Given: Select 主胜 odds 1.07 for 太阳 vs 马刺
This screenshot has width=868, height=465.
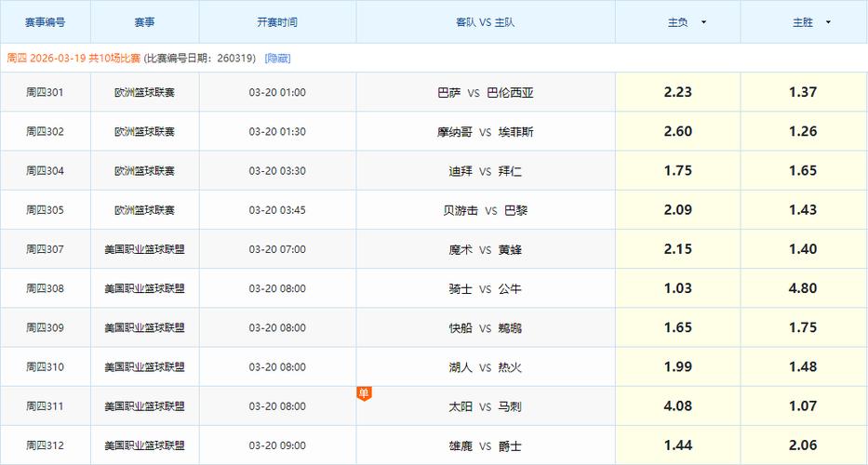Looking at the screenshot, I should point(804,406).
